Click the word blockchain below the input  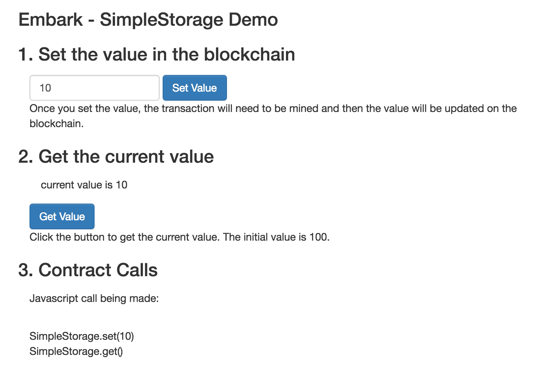point(56,124)
